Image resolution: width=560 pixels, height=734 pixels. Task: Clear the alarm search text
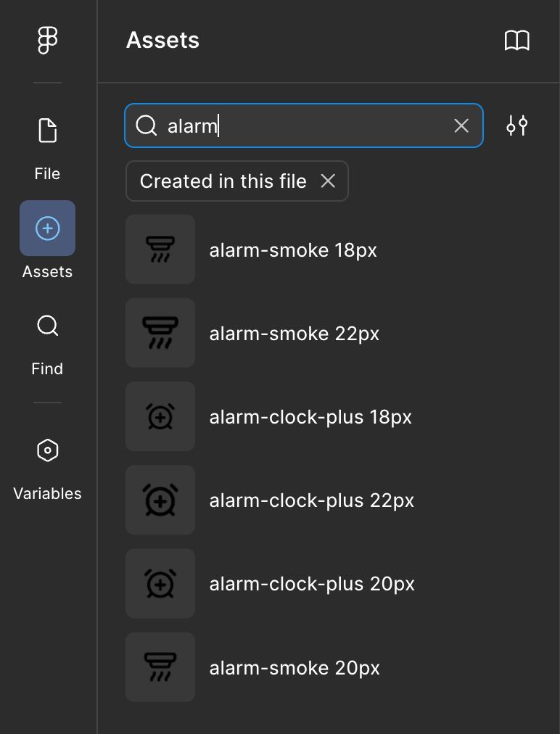[x=461, y=125]
